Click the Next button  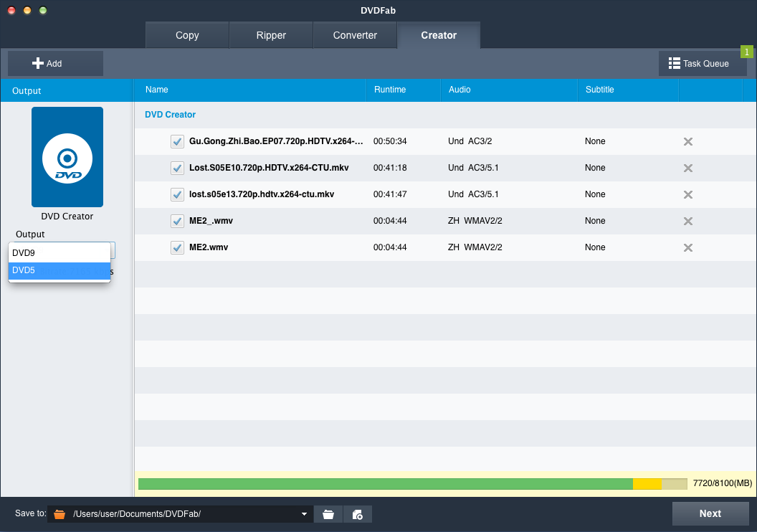click(x=710, y=513)
